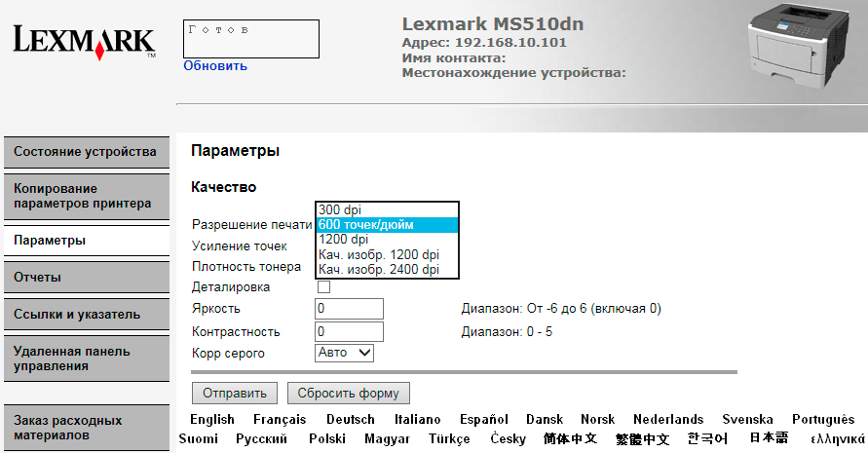This screenshot has height=453, width=868.
Task: Switch language to Português
Action: 823,420
